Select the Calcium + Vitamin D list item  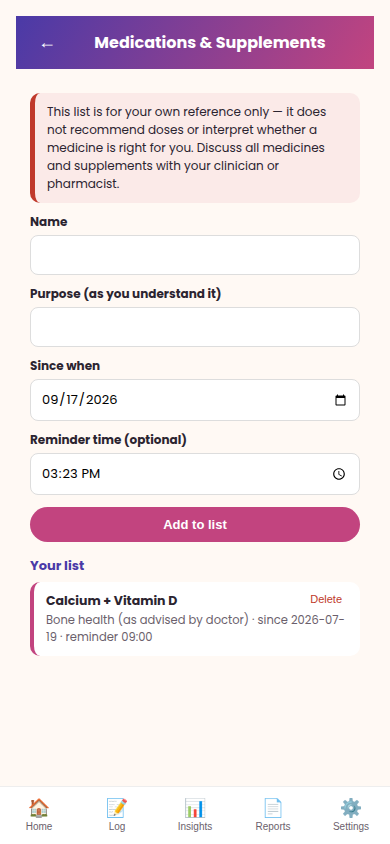pyautogui.click(x=195, y=619)
